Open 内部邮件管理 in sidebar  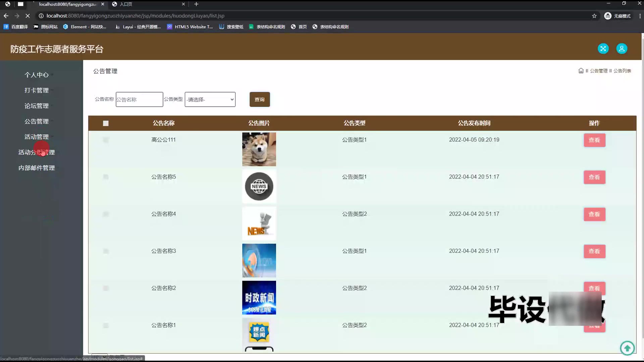[37, 168]
